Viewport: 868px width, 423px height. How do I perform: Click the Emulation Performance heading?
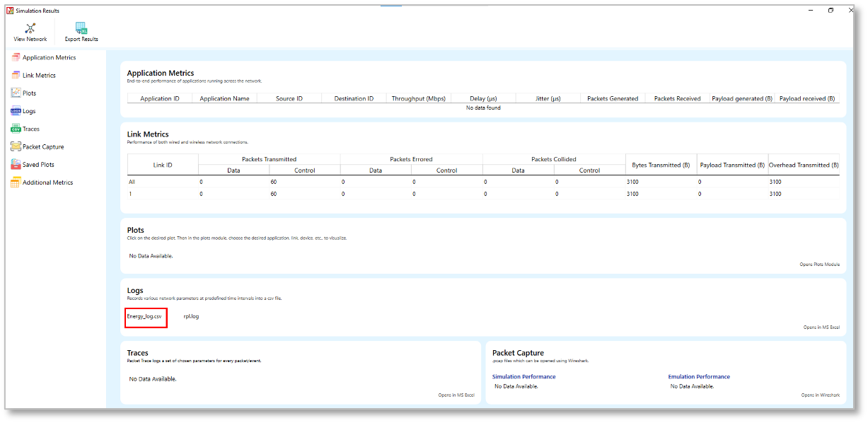point(699,376)
